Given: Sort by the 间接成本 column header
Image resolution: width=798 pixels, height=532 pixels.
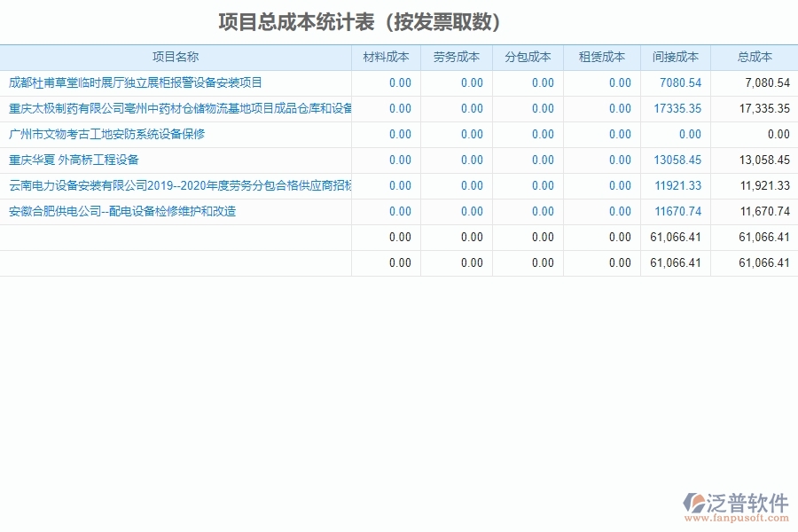Looking at the screenshot, I should click(676, 57).
